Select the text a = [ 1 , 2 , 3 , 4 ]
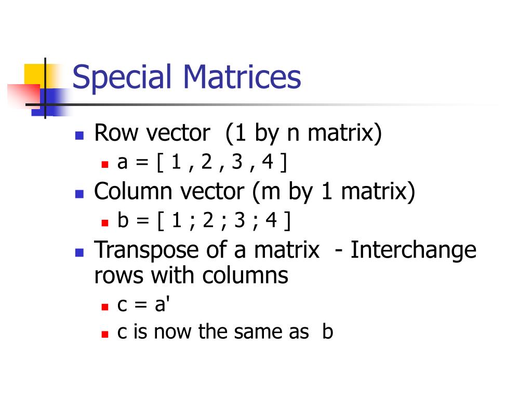This screenshot has height=399, width=532. coord(202,162)
